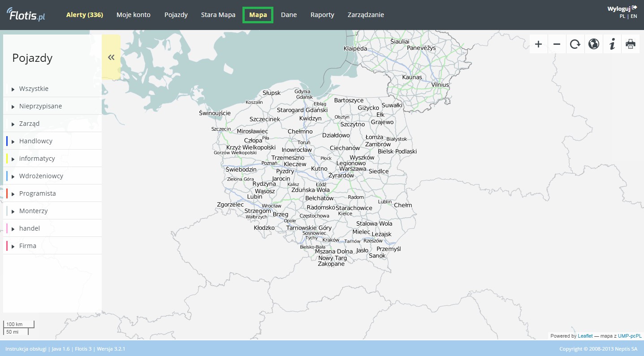Select the Mapa menu item
The height and width of the screenshot is (356, 644).
point(258,15)
